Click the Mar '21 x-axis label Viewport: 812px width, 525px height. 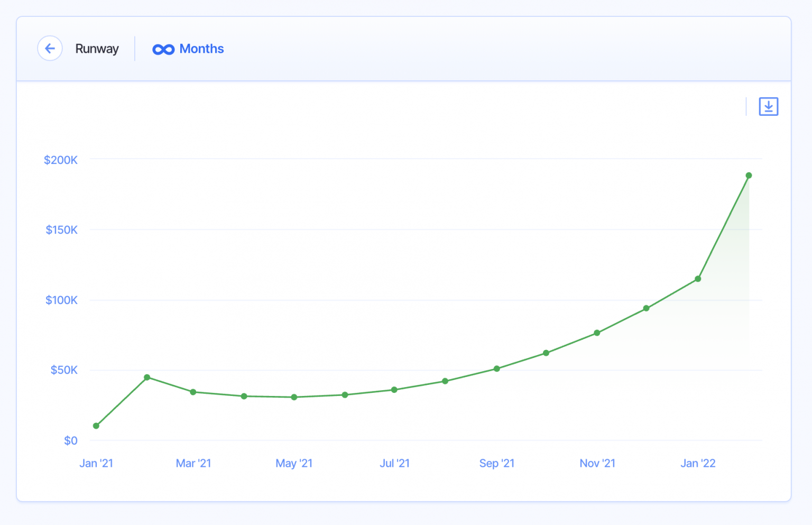(193, 463)
